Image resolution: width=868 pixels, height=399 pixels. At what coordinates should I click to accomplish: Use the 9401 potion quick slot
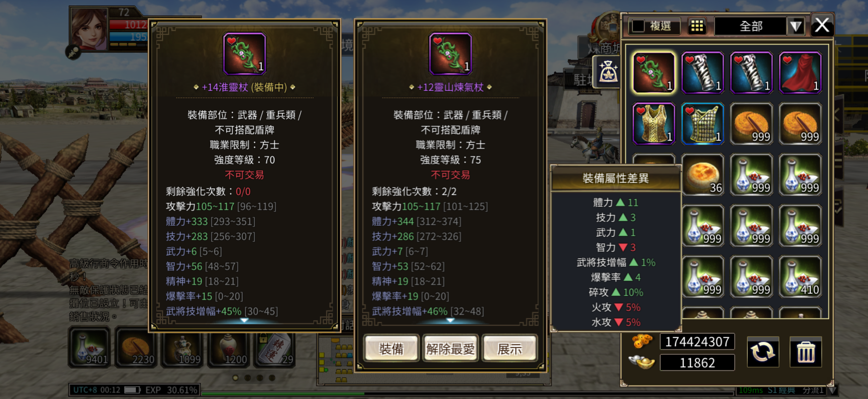(90, 347)
